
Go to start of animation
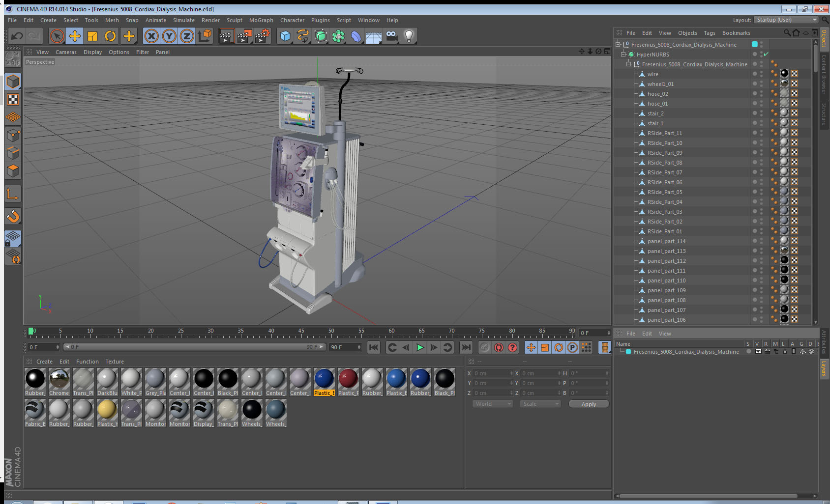click(374, 347)
